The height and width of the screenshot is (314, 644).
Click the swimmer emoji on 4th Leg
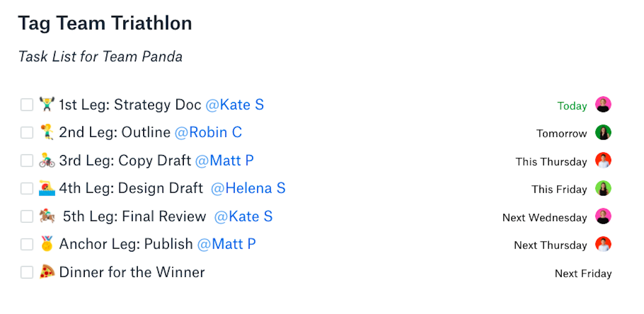[x=47, y=188]
